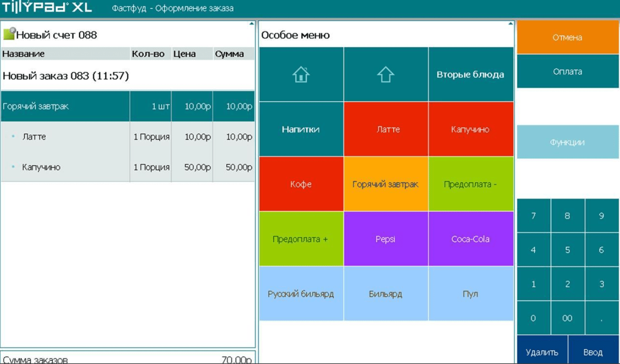This screenshot has width=620, height=364.
Task: Select the Coca-Cola tile
Action: pos(471,239)
